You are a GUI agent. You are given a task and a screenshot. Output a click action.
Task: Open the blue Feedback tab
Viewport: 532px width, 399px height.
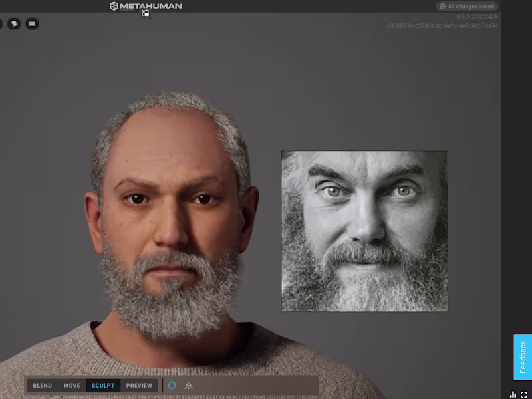coord(523,357)
